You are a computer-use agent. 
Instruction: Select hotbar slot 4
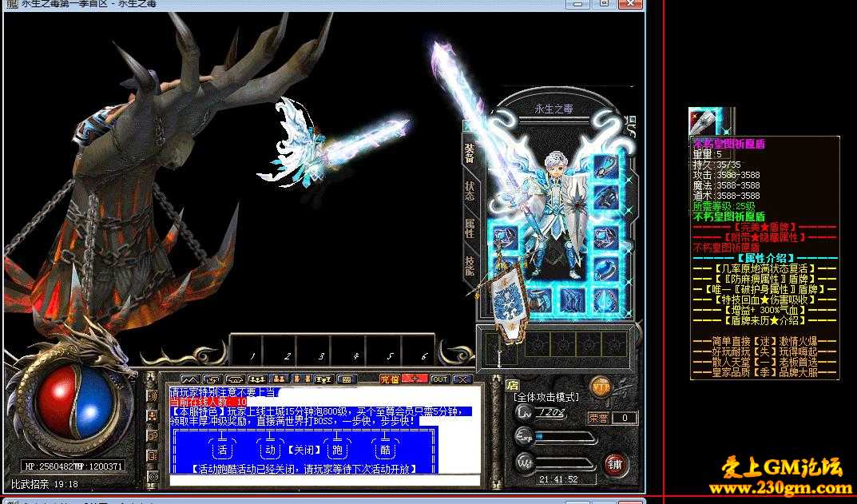349,349
